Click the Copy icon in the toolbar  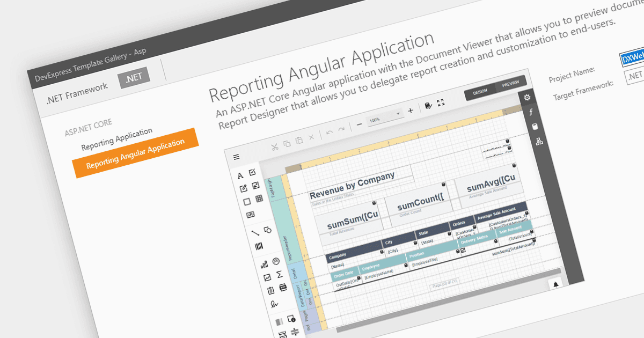(287, 143)
